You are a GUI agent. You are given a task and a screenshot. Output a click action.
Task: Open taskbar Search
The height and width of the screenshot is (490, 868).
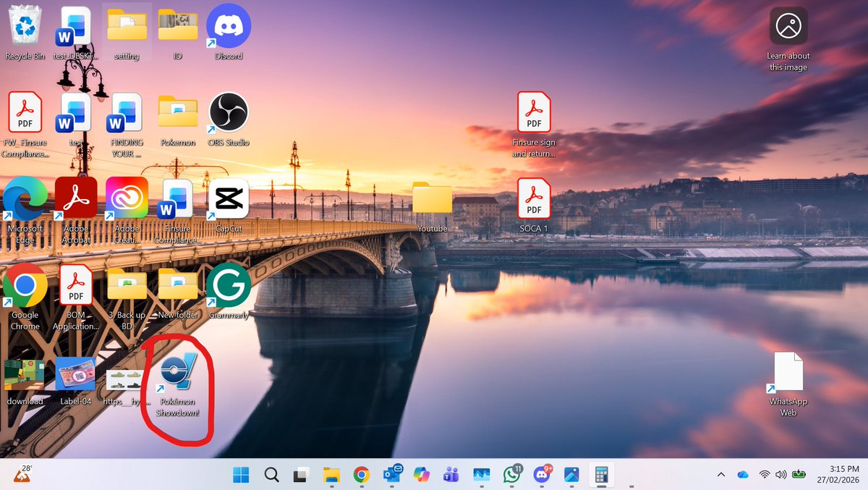point(271,475)
